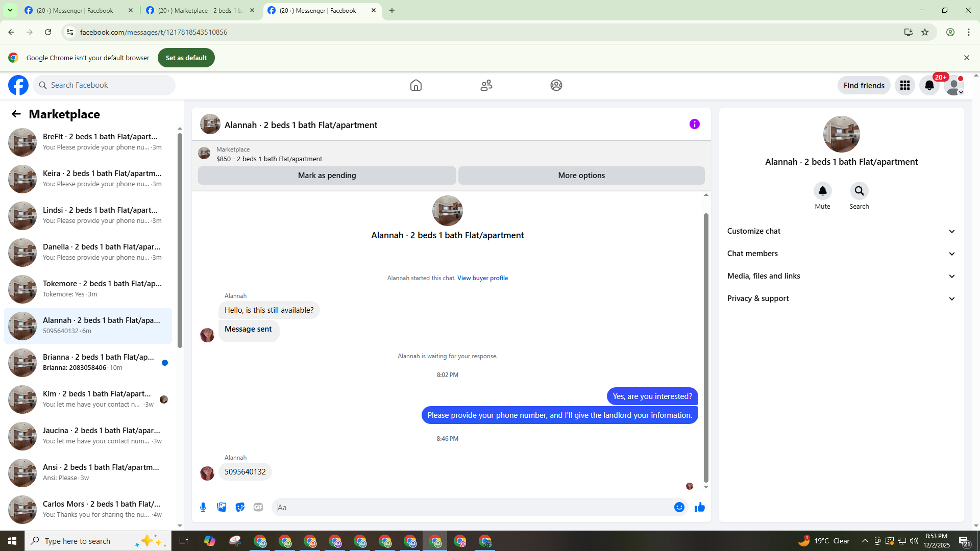Image resolution: width=980 pixels, height=551 pixels.
Task: Open the Facebook menu grid icon
Action: pyautogui.click(x=905, y=85)
